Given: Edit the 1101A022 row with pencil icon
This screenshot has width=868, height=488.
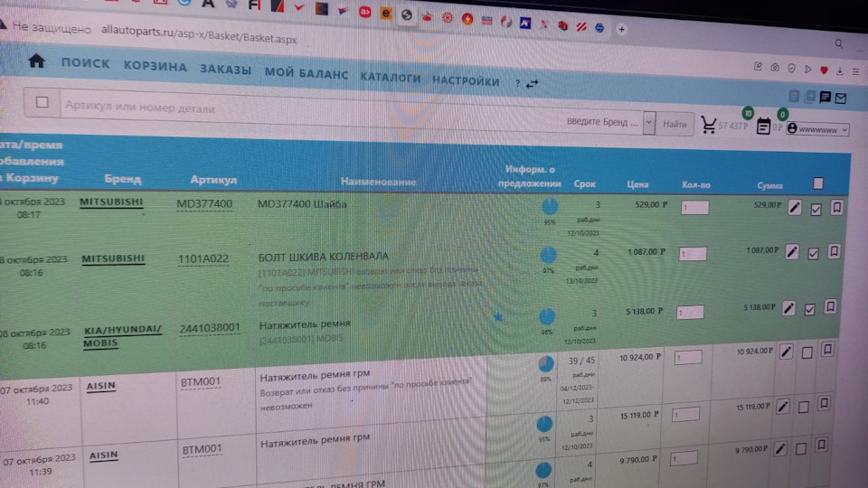Looking at the screenshot, I should 792,252.
